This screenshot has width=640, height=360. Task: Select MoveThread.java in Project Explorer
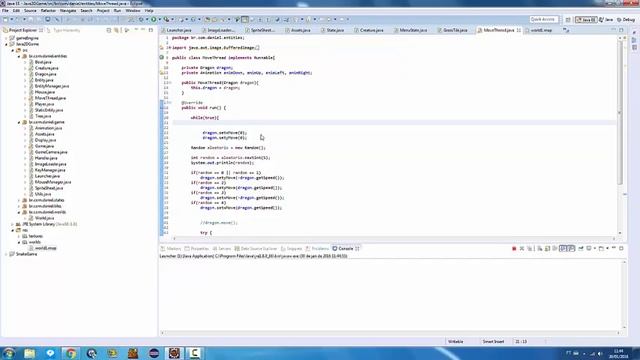(x=50, y=98)
